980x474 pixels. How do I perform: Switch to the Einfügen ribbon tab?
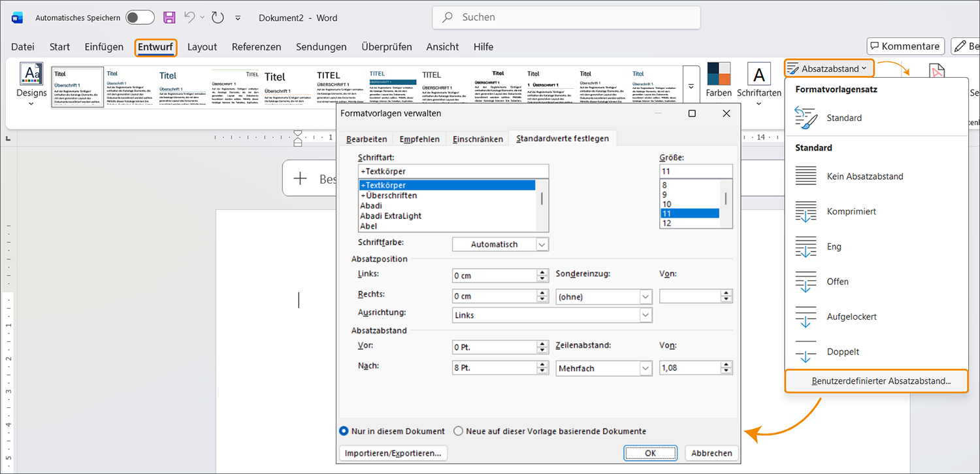pyautogui.click(x=104, y=47)
